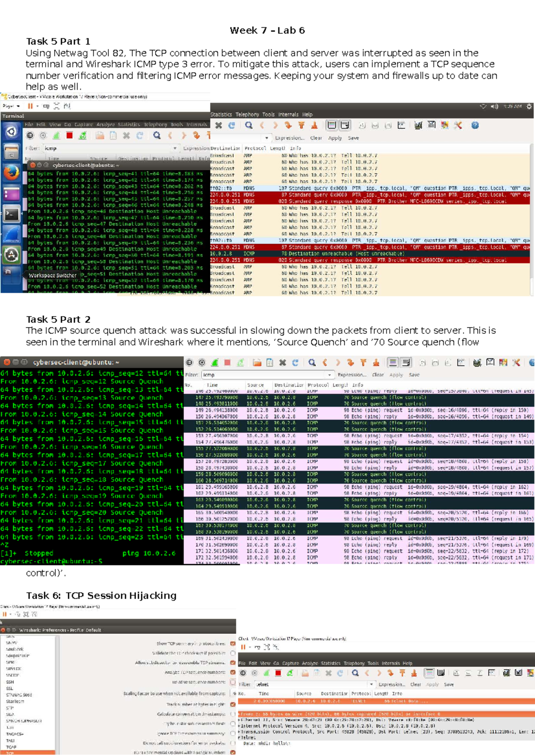Open Help menu in Task 5 Part 1 right Wireshark
Image resolution: width=535 pixels, height=756 pixels.
[308, 115]
